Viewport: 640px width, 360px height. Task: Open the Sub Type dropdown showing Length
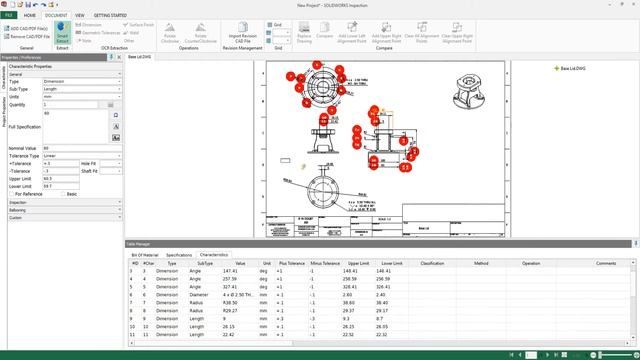[x=82, y=89]
